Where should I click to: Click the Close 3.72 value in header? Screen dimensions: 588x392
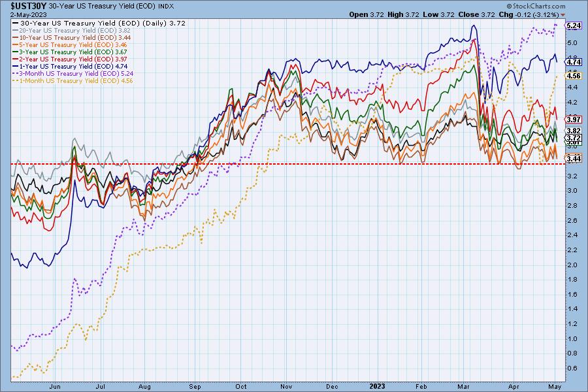[477, 14]
